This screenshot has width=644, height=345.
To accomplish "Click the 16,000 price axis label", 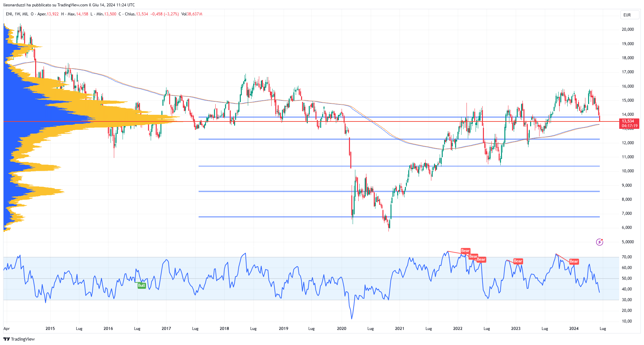I will (628, 86).
